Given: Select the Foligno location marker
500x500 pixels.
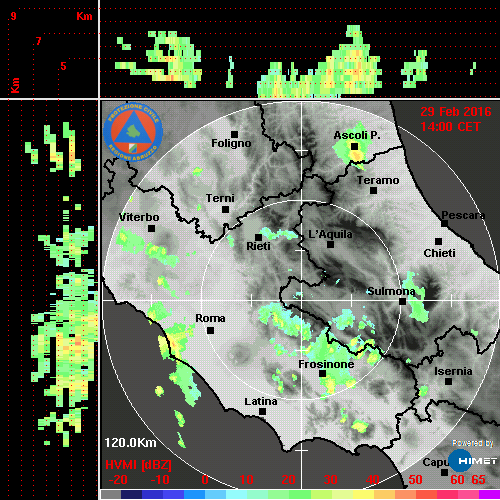Looking at the screenshot, I should point(234,134).
